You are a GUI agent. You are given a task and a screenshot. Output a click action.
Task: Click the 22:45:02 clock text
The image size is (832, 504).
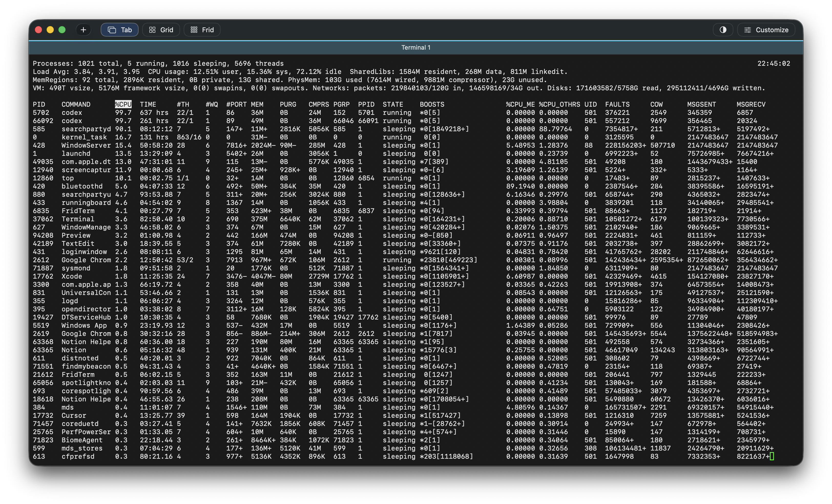pos(774,63)
